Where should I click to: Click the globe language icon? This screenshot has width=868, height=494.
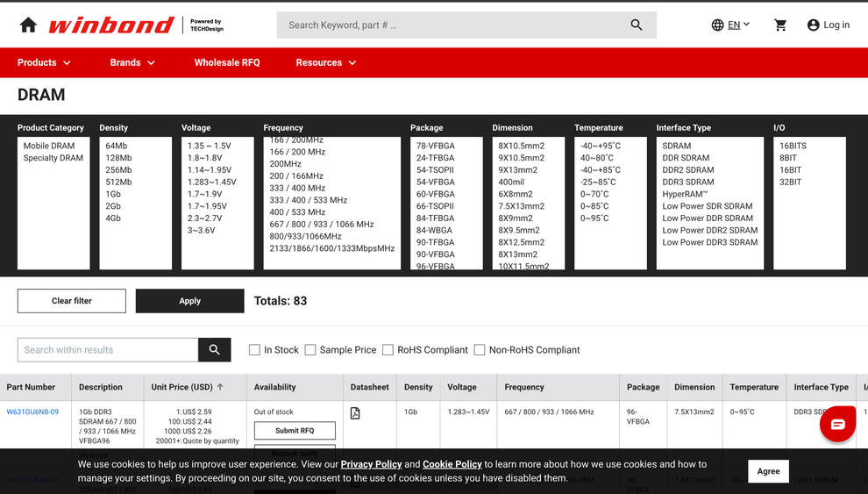coord(718,25)
